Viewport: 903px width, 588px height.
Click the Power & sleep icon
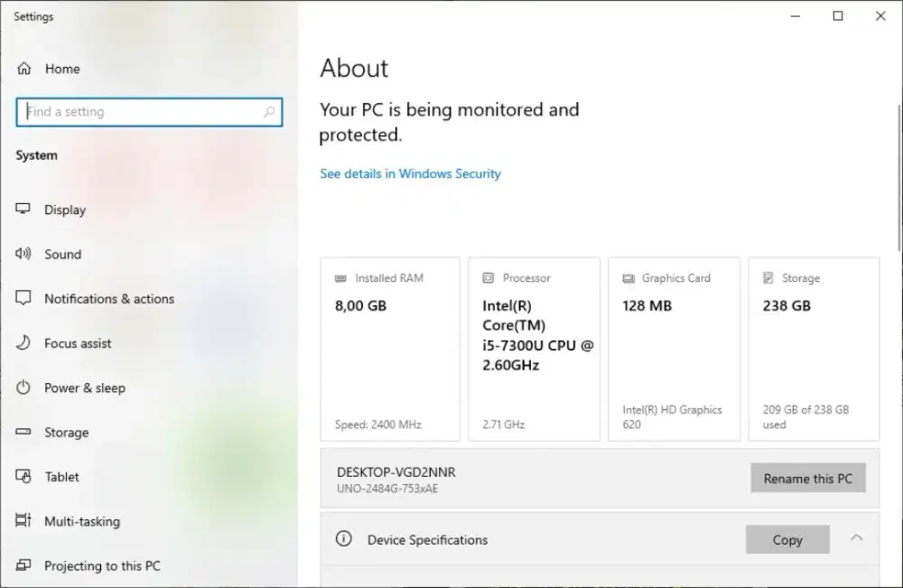[x=23, y=387]
